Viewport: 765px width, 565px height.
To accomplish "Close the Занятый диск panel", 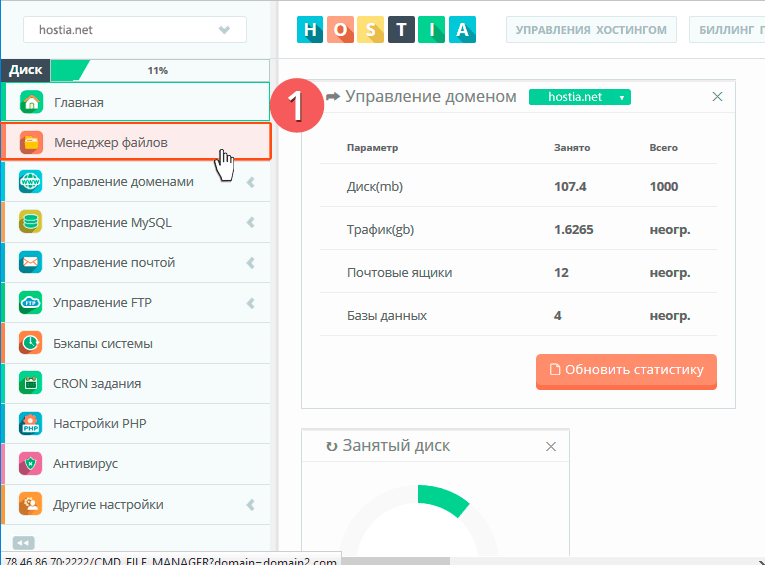I will click(551, 446).
